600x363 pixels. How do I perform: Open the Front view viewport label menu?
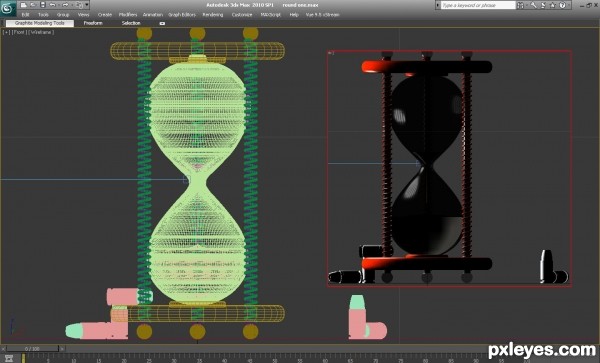(x=19, y=33)
